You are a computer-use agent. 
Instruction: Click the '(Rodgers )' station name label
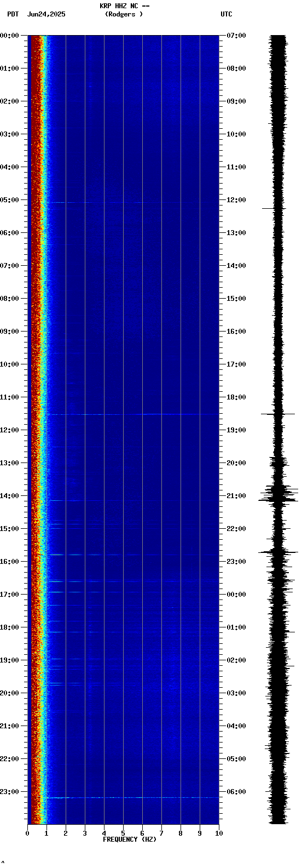click(x=124, y=14)
